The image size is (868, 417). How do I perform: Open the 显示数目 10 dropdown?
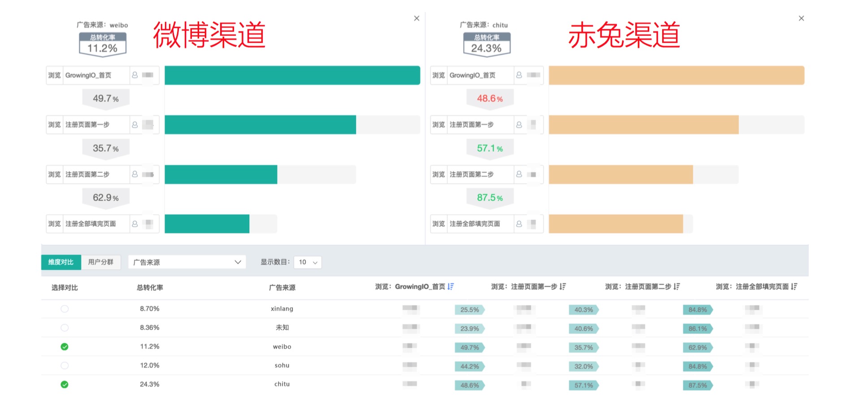(308, 262)
